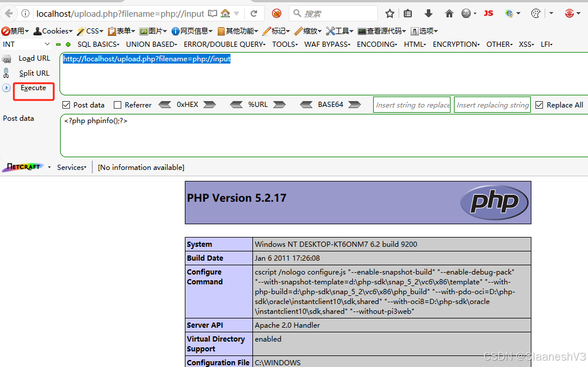This screenshot has width=588, height=367.
Task: Click the URL text area in HackBar
Action: coord(324,73)
